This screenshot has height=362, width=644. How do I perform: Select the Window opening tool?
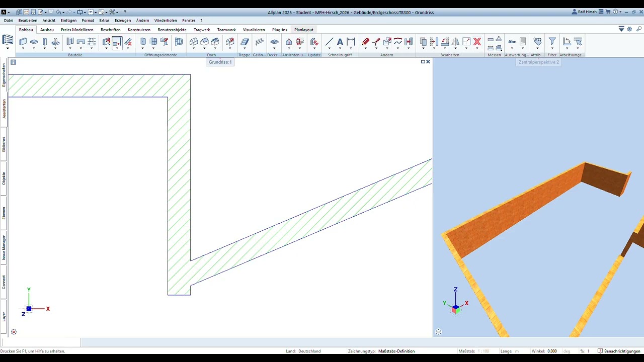tap(153, 42)
